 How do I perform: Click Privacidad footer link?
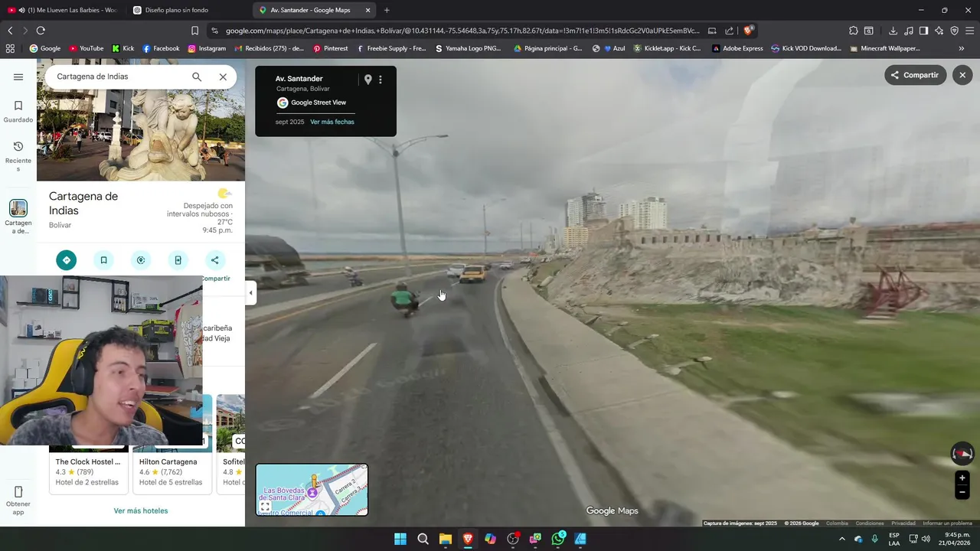coord(903,523)
